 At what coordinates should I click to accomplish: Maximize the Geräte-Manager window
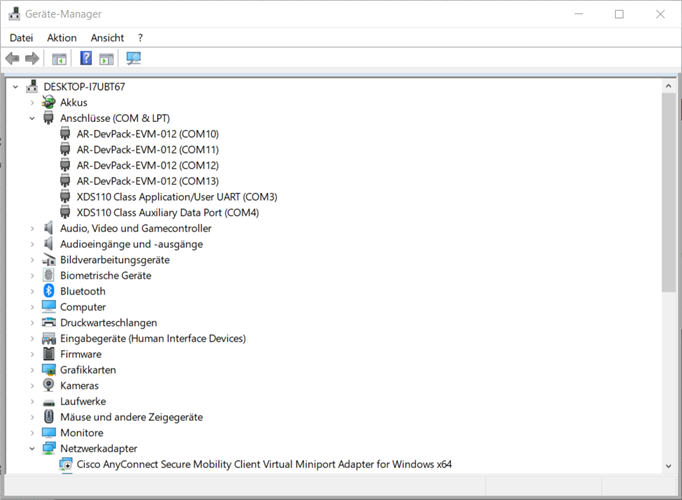pyautogui.click(x=619, y=14)
